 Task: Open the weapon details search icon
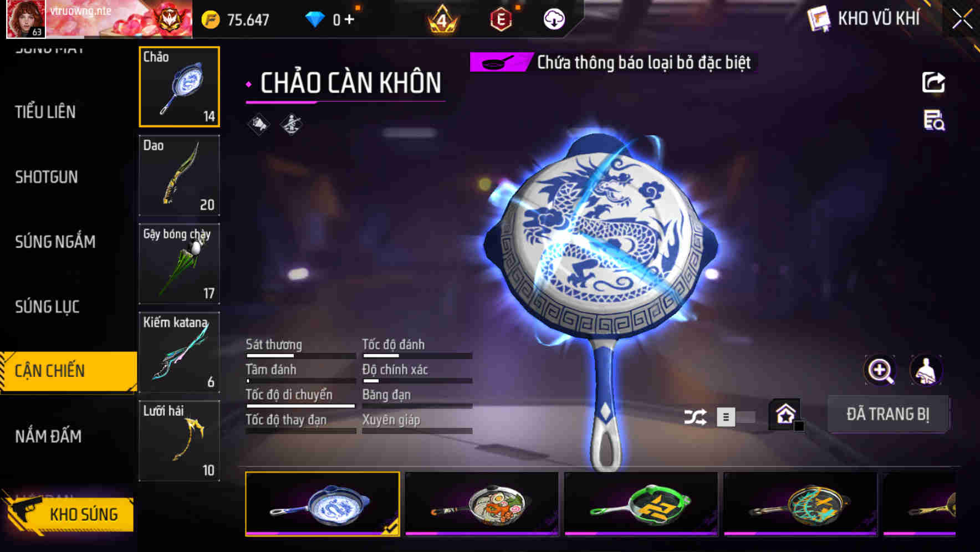[934, 120]
